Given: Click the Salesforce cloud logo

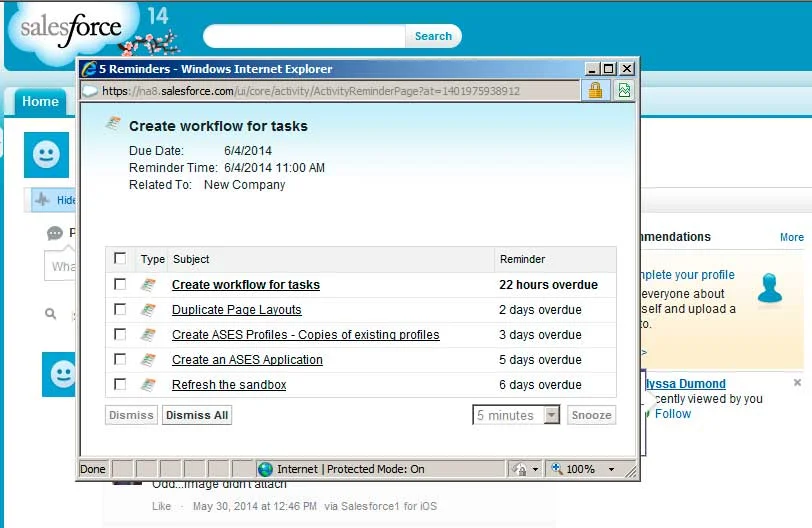Looking at the screenshot, I should click(71, 30).
